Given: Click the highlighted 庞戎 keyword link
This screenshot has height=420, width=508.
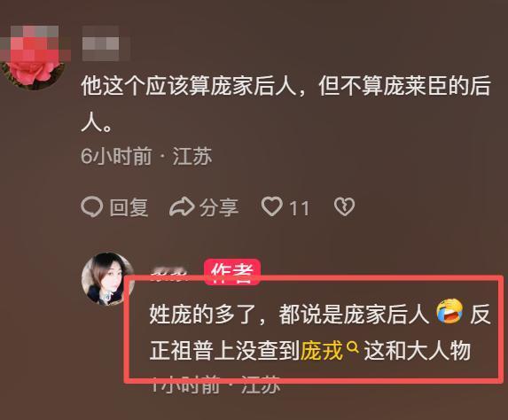Looking at the screenshot, I should pos(322,351).
